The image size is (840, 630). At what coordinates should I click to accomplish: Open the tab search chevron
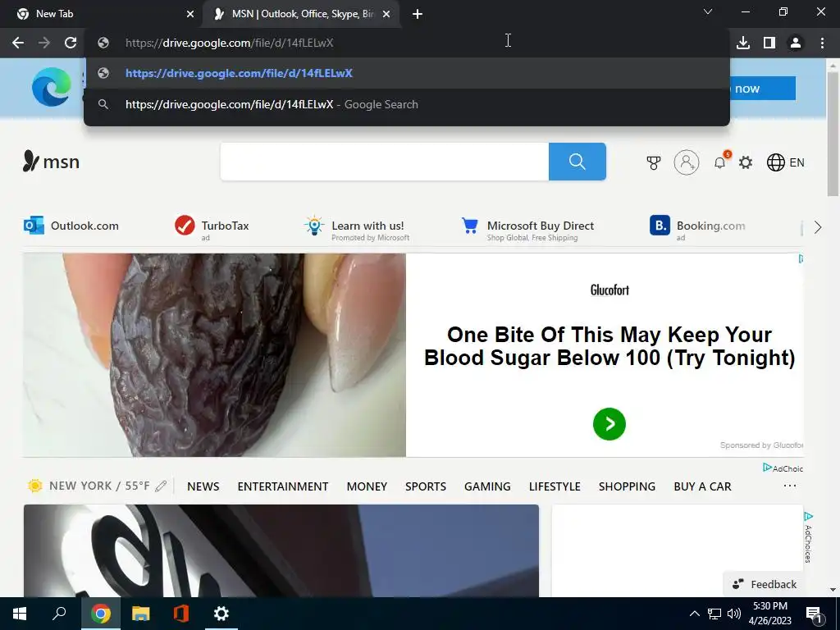[708, 11]
